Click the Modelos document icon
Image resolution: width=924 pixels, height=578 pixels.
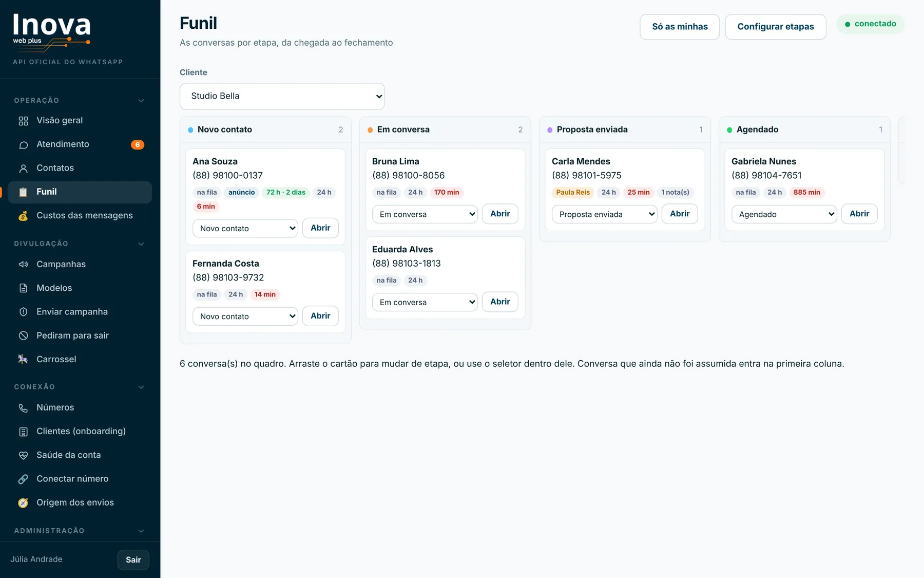coord(23,288)
